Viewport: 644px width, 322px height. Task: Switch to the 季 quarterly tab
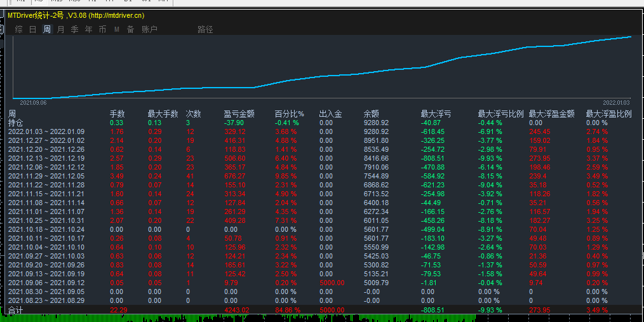[x=75, y=30]
